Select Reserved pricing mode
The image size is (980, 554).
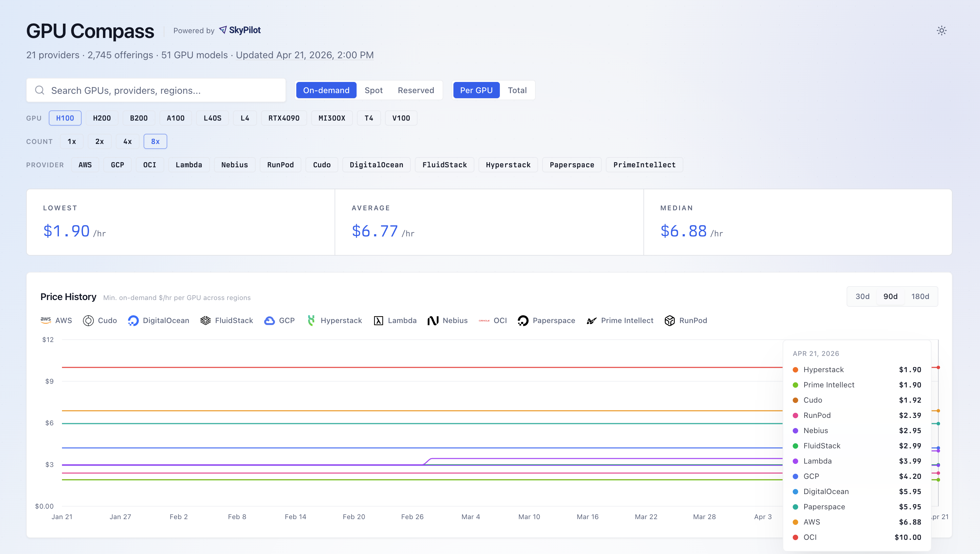click(x=416, y=90)
